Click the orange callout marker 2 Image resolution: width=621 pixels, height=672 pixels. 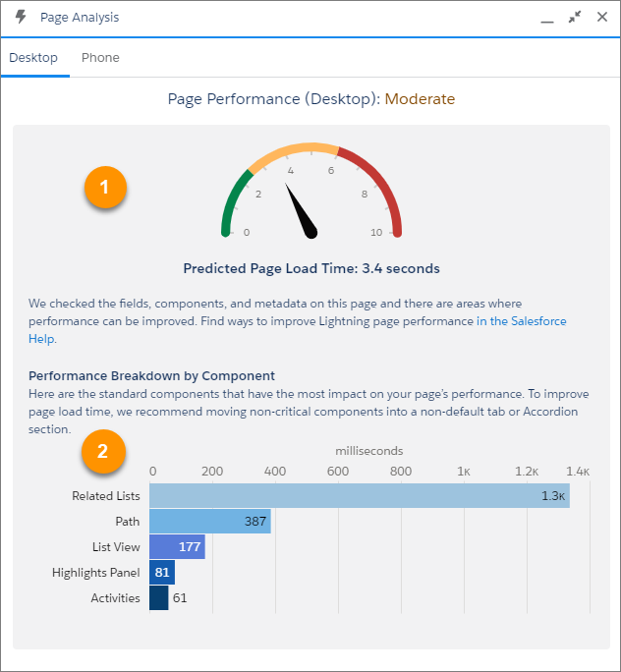(103, 451)
